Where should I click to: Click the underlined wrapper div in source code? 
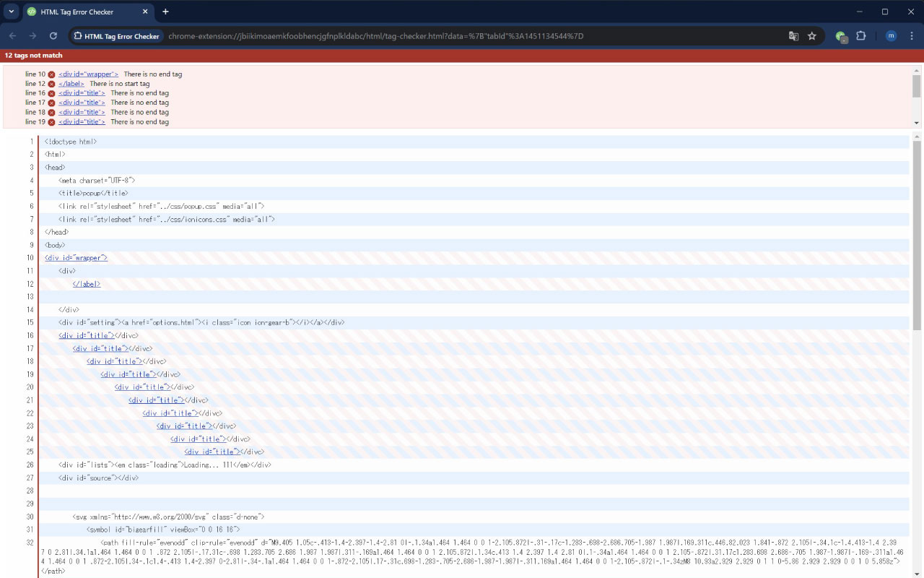click(75, 257)
